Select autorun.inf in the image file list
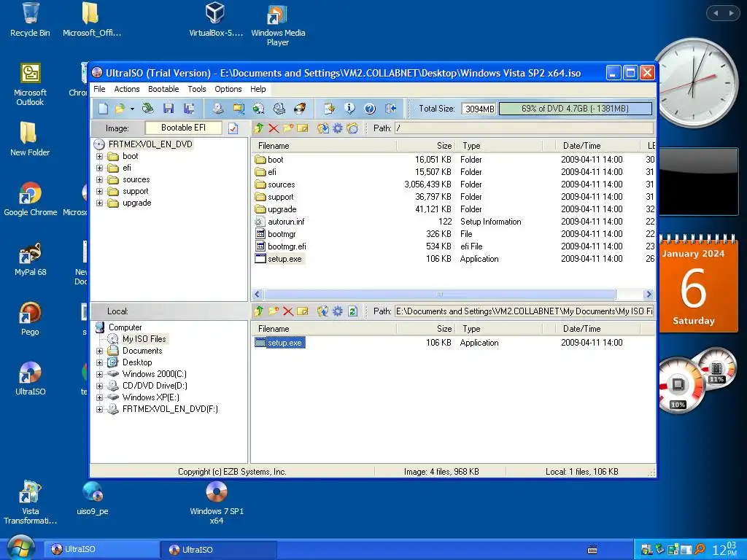The image size is (747, 560). click(x=286, y=222)
